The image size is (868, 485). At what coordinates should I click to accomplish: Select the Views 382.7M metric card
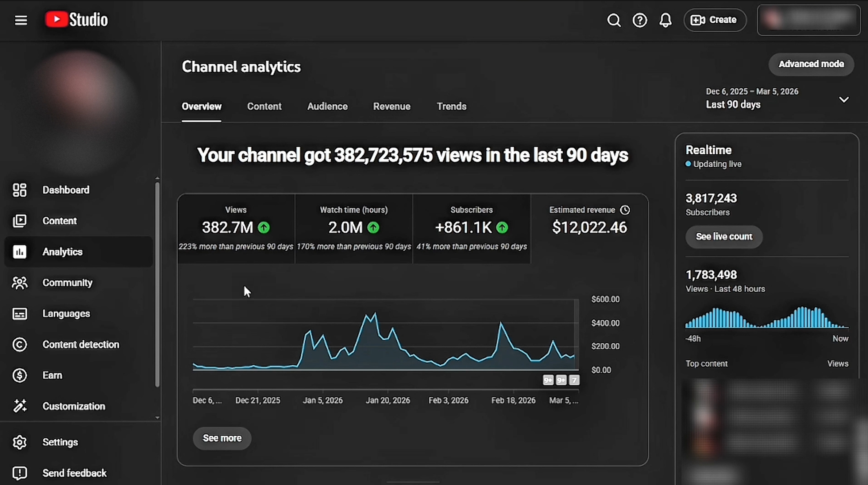[x=236, y=229]
